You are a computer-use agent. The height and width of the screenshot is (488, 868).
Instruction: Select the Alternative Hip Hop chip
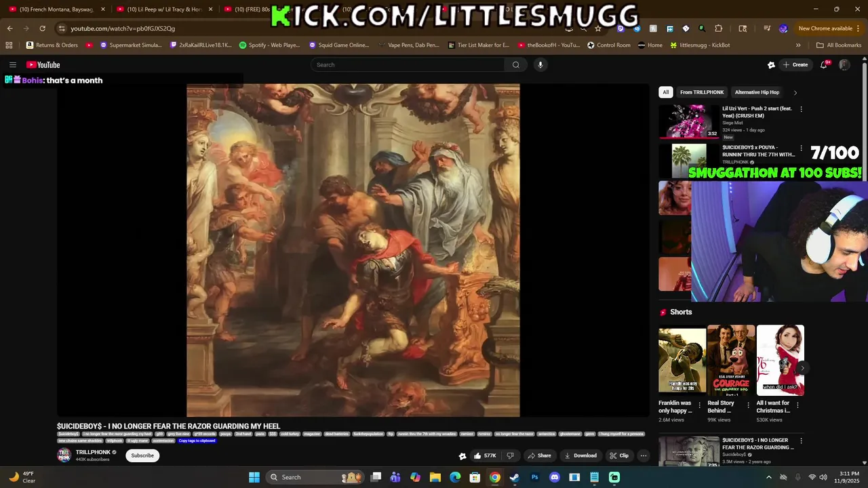point(757,92)
